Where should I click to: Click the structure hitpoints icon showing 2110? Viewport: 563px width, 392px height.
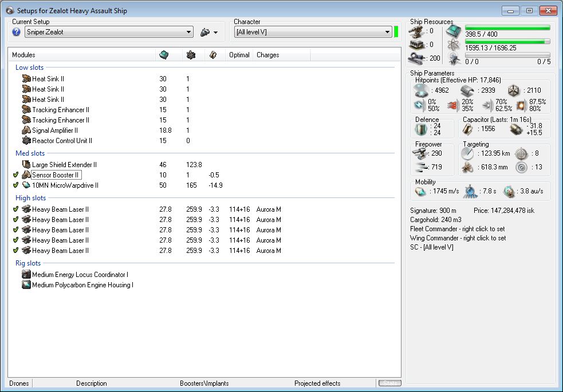(513, 90)
